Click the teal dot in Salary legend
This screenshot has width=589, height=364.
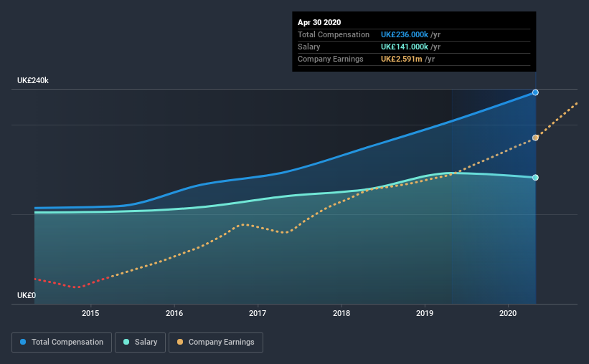click(126, 342)
